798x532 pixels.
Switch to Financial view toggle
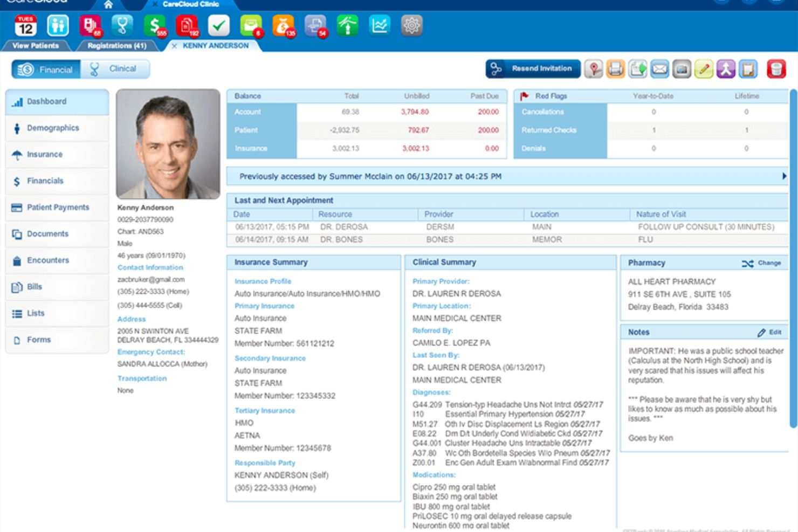46,70
